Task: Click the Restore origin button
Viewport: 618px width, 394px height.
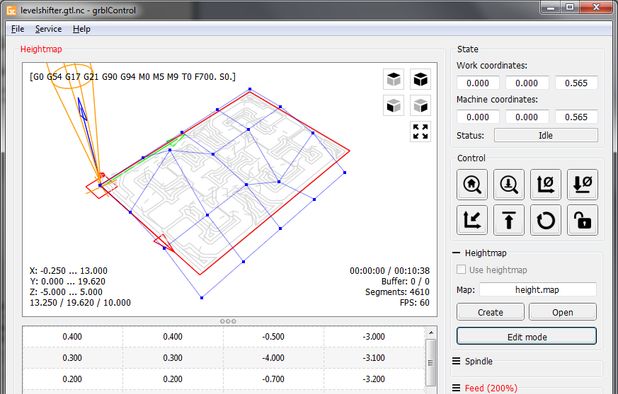Action: click(x=472, y=220)
